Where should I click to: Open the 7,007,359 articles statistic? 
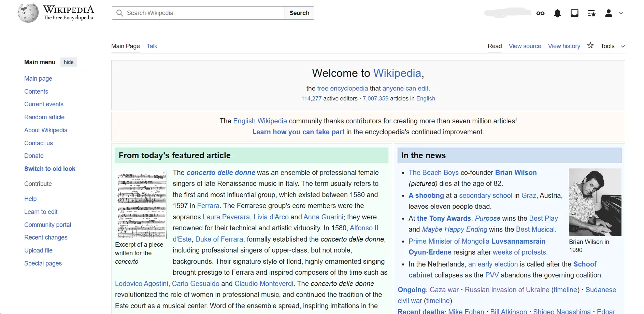375,99
